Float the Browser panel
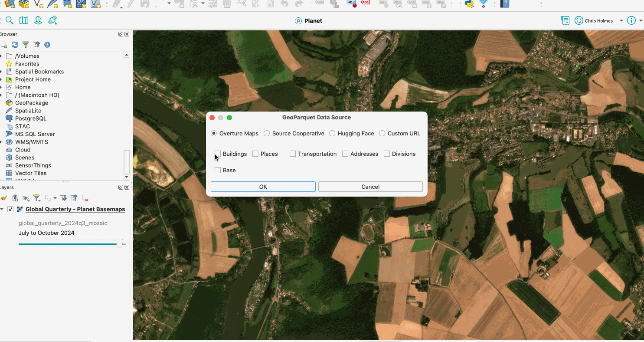644x342 pixels. (121, 34)
